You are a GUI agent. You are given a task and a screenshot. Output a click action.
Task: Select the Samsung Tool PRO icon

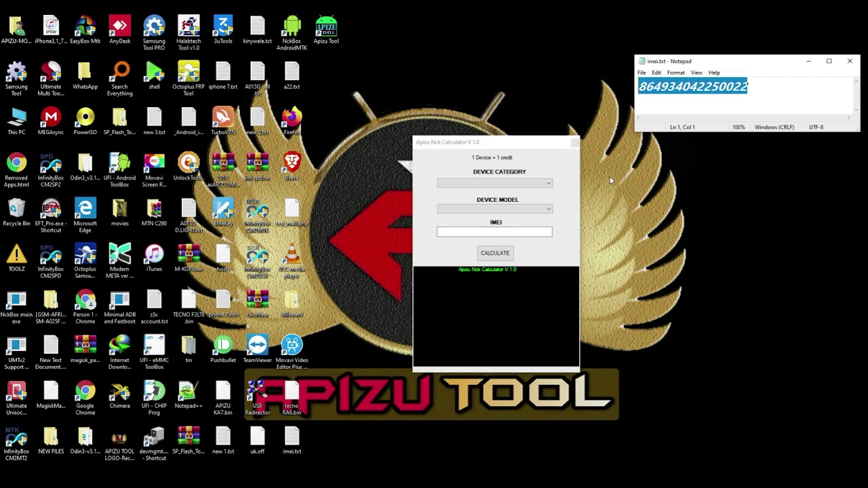click(x=154, y=34)
